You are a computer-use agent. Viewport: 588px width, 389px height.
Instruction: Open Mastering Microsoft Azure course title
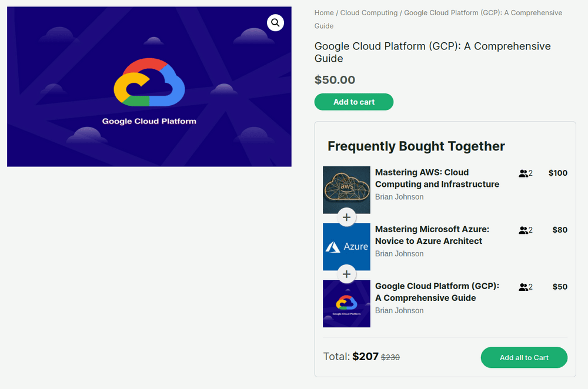click(x=432, y=235)
